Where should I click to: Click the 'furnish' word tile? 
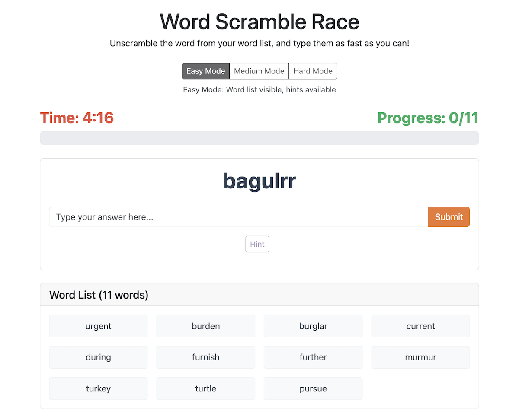click(x=205, y=357)
